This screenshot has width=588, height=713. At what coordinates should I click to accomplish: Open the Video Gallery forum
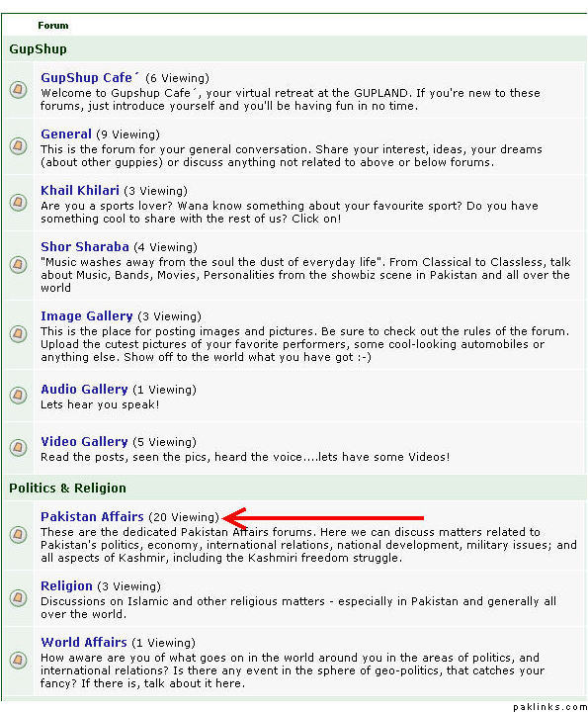[x=85, y=441]
